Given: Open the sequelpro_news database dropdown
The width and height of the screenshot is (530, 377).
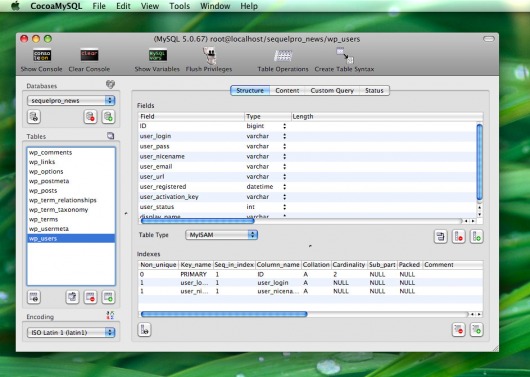Looking at the screenshot, I should click(71, 100).
